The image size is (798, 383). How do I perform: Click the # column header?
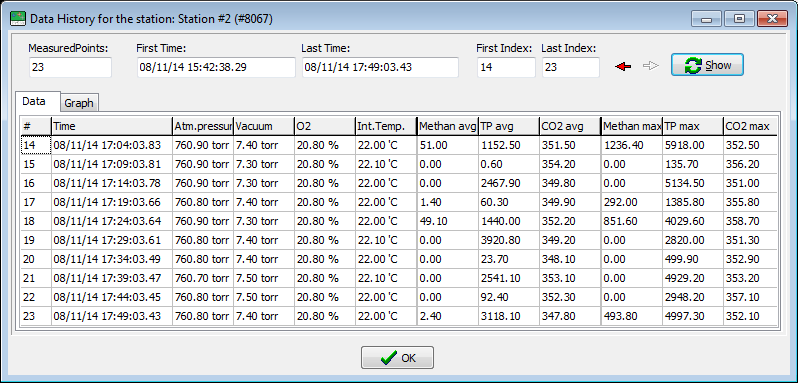coord(36,126)
